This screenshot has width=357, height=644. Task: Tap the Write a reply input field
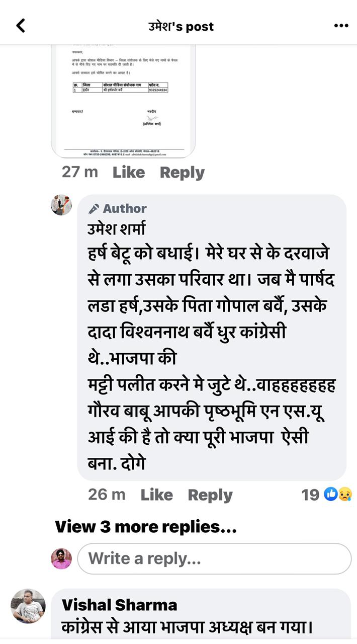[x=214, y=558]
